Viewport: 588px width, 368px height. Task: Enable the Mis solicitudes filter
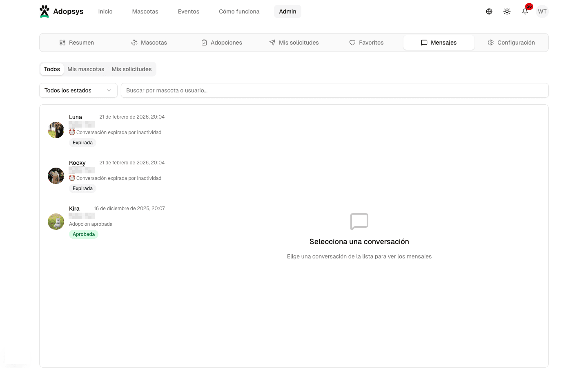point(131,69)
